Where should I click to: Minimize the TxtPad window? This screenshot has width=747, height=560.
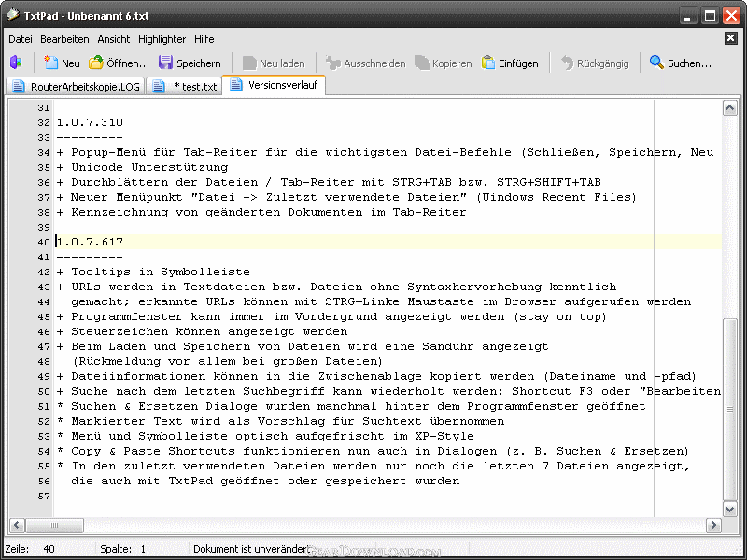[x=686, y=16]
